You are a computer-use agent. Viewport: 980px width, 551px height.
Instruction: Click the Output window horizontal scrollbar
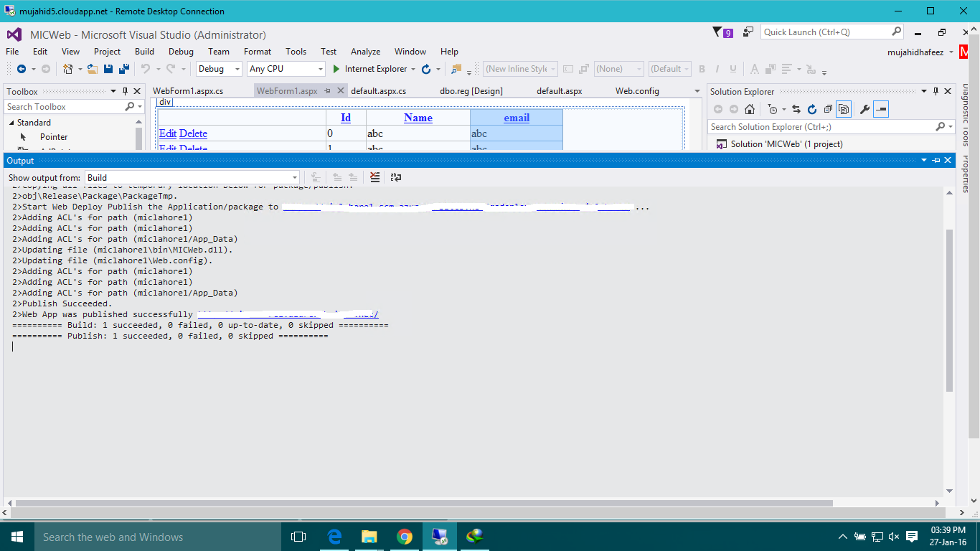[424, 503]
